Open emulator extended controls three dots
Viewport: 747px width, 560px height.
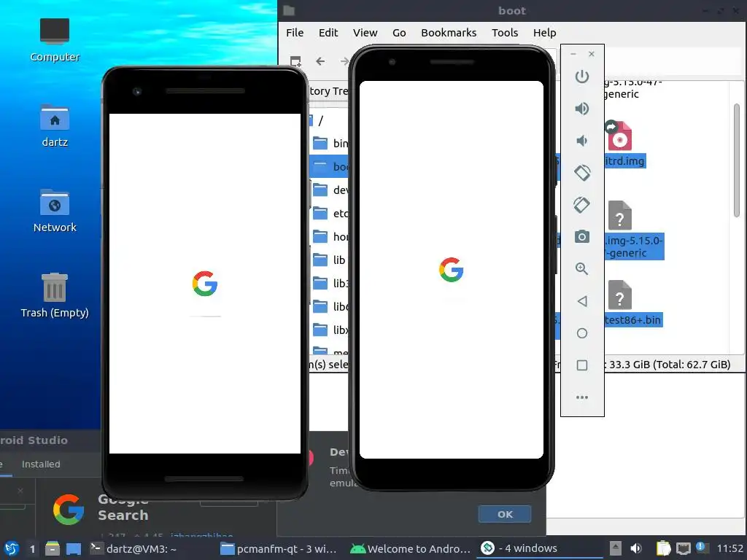pos(581,397)
